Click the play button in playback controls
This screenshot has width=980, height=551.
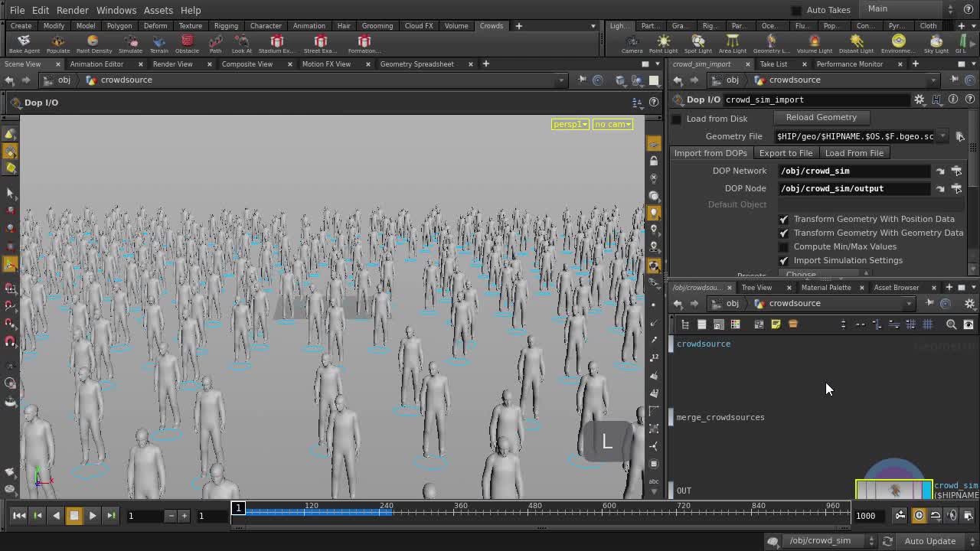click(x=92, y=516)
